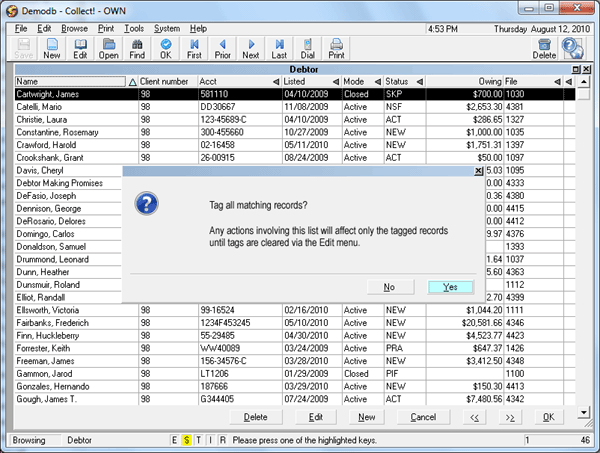Open the Browse menu

74,29
